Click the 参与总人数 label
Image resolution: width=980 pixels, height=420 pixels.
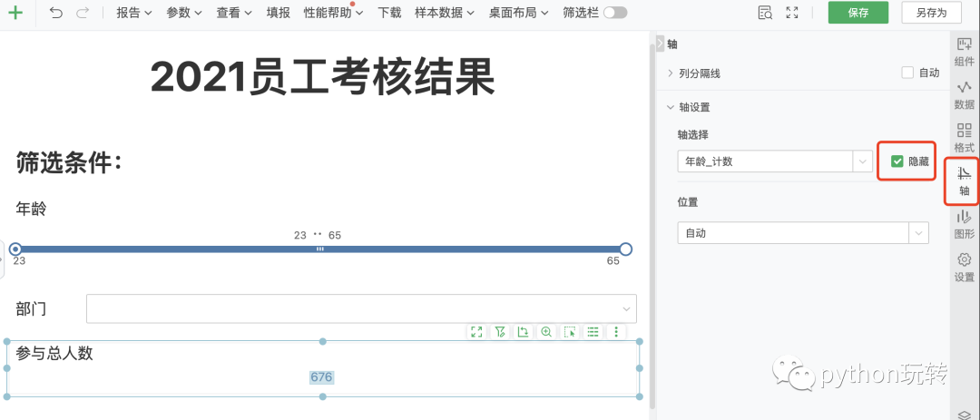pyautogui.click(x=55, y=353)
